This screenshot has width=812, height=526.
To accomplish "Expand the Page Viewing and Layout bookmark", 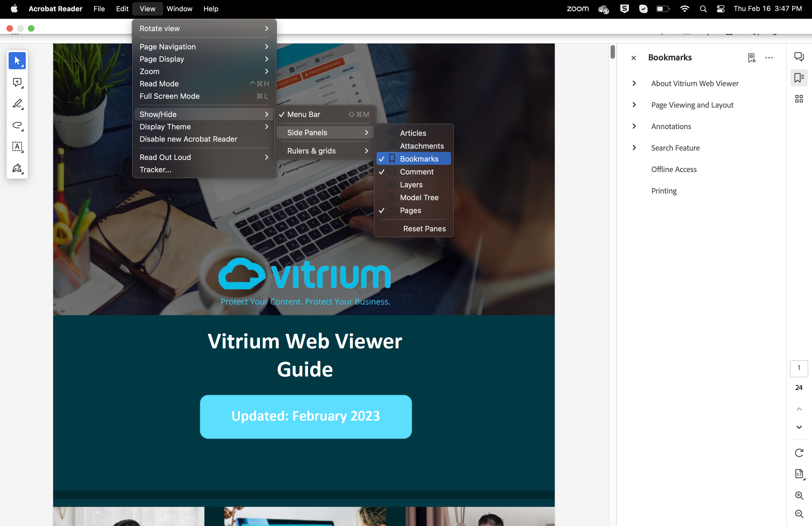I will point(634,105).
